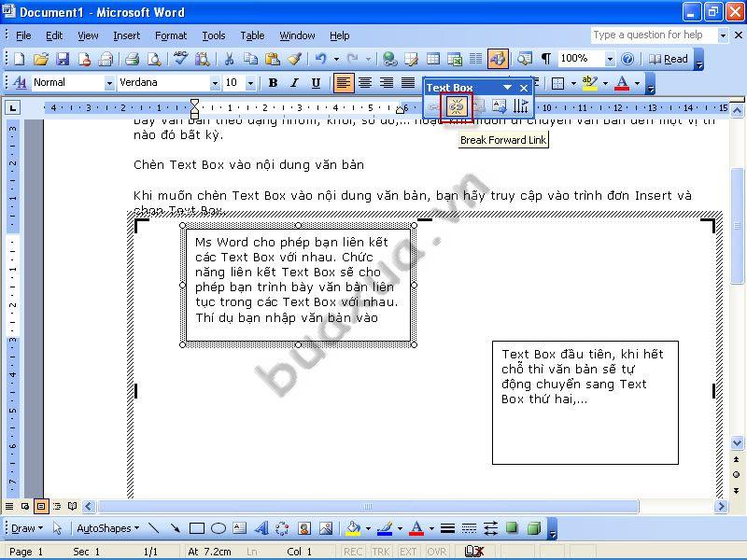Toggle Italic formatting
The width and height of the screenshot is (747, 560).
[x=294, y=83]
